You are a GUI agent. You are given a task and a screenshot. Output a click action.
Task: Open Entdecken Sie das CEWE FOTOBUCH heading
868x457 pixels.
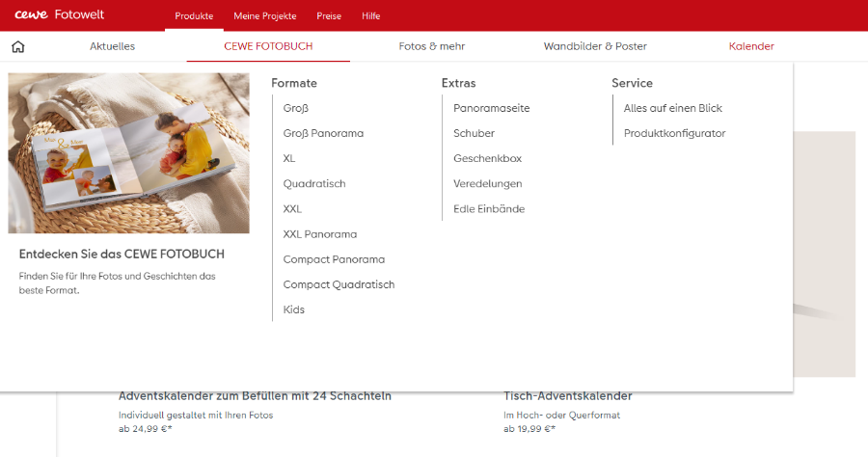click(122, 254)
